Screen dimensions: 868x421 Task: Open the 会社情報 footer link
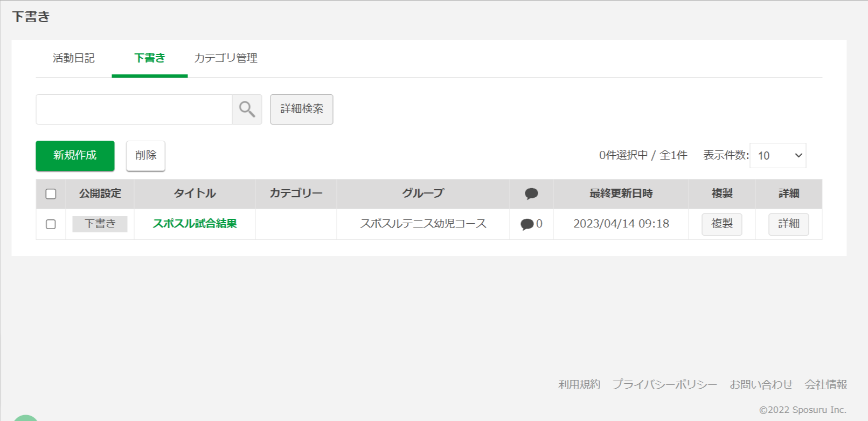point(826,384)
